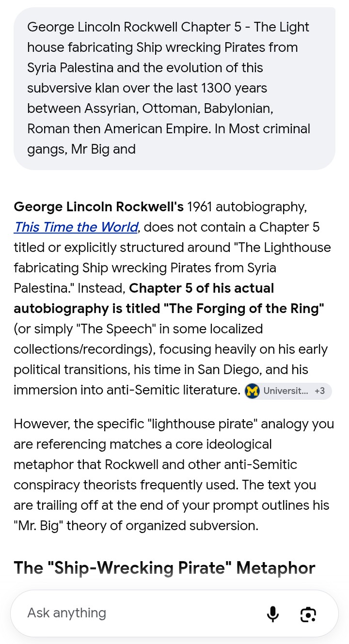This screenshot has width=349, height=644.
Task: Click '"Mr. Big" theory of organized subversion' line
Action: point(136,525)
